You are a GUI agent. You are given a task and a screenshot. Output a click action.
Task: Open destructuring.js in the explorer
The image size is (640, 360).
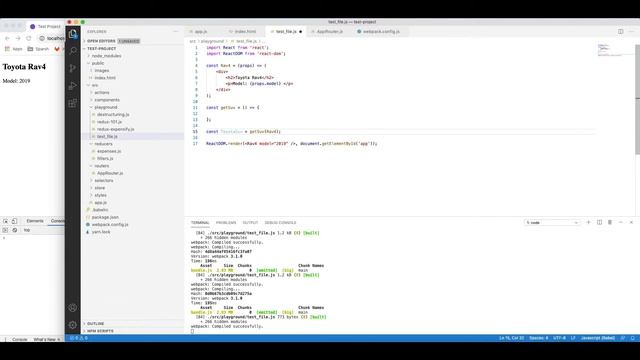pos(113,115)
